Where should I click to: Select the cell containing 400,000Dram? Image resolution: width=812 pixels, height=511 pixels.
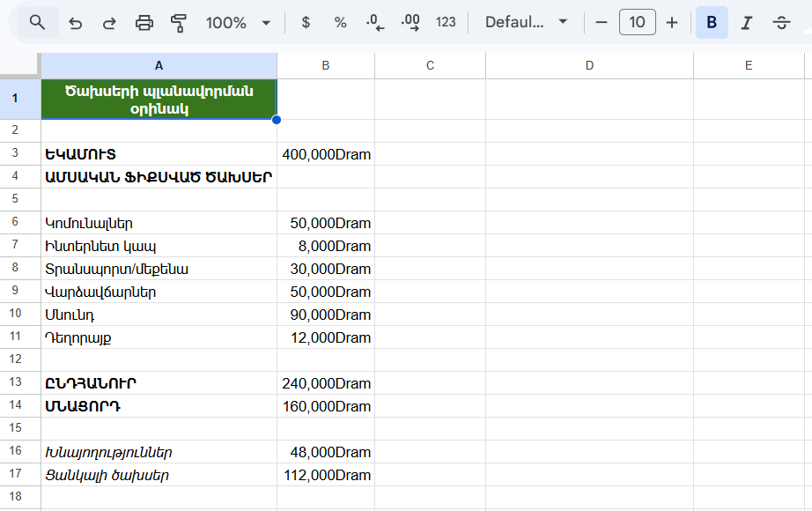point(326,154)
